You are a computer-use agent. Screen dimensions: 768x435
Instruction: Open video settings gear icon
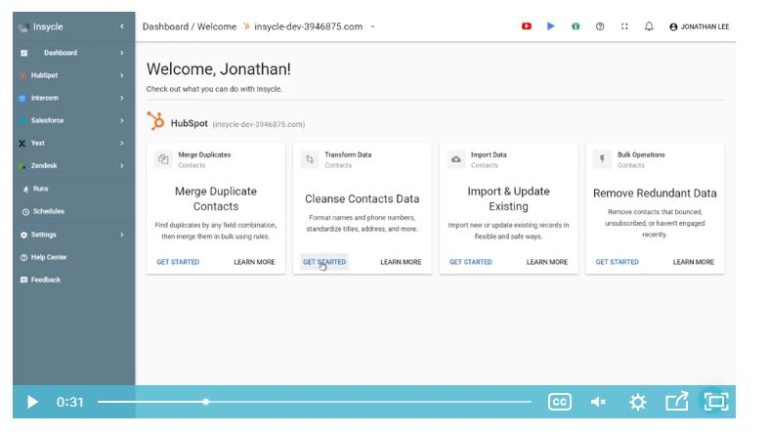pos(637,402)
